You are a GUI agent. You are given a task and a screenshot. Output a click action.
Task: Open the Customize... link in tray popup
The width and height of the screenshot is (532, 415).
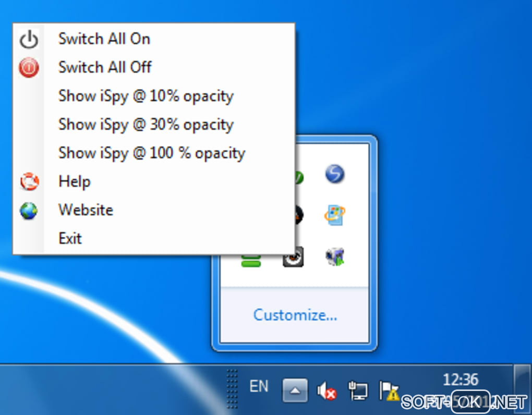pos(295,315)
